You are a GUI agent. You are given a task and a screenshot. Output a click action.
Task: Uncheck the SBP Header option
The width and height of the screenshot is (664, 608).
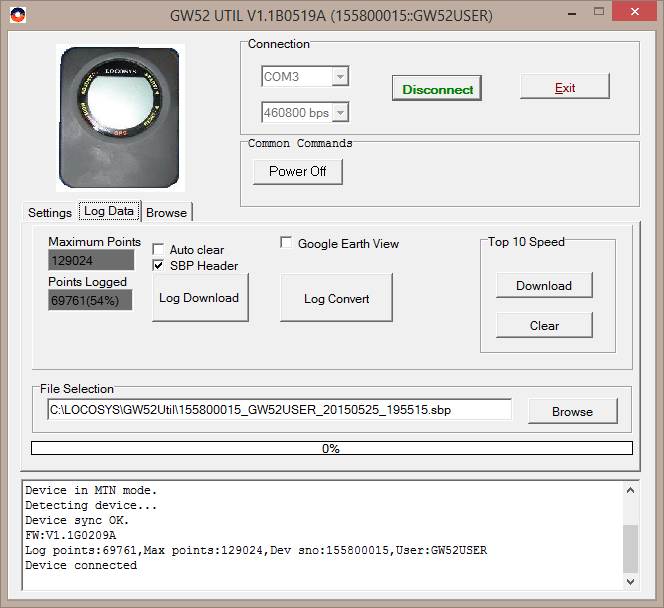coord(158,266)
